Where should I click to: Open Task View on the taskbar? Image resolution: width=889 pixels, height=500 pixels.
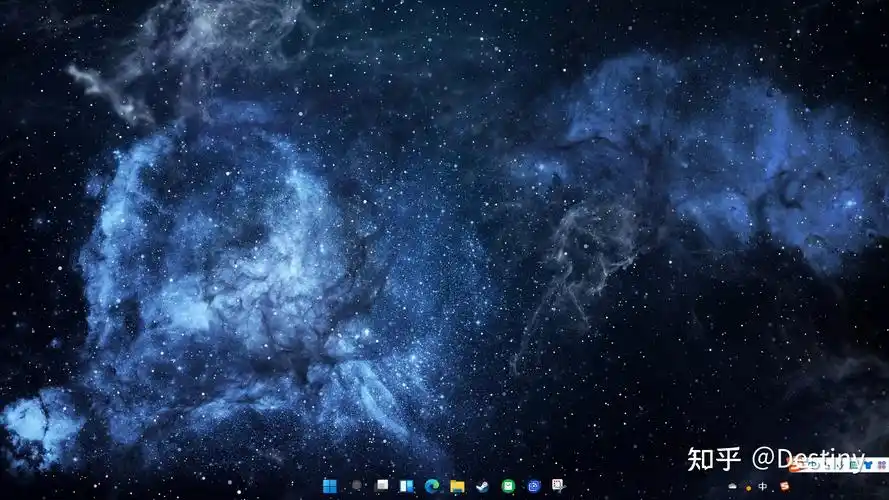click(382, 485)
